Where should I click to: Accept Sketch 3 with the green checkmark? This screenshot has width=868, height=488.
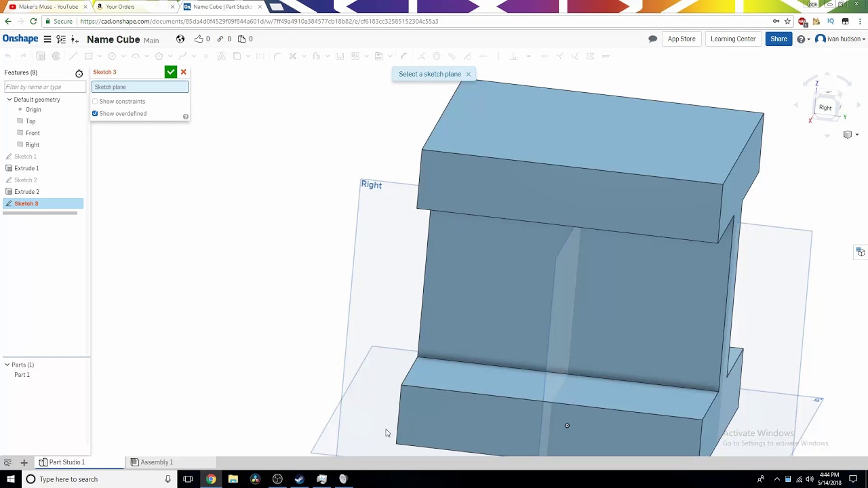pos(171,72)
